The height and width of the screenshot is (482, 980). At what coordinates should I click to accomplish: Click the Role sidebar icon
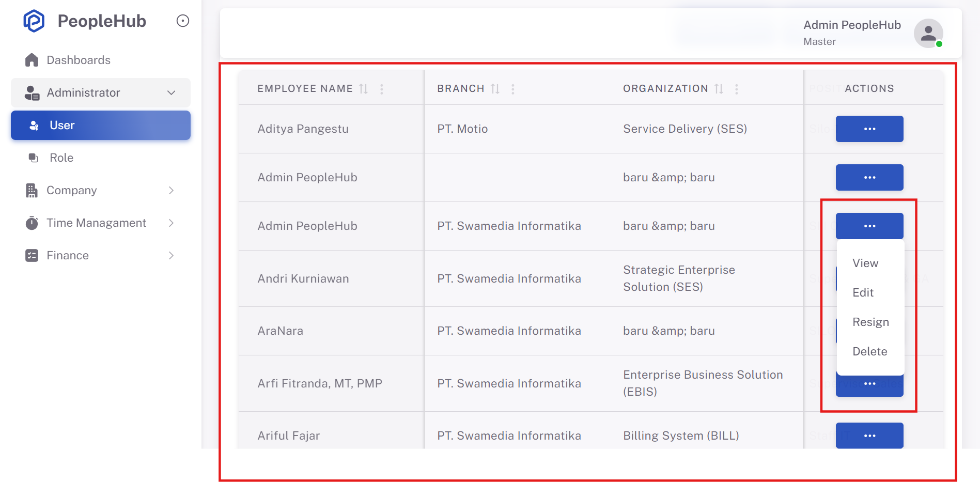pyautogui.click(x=34, y=158)
